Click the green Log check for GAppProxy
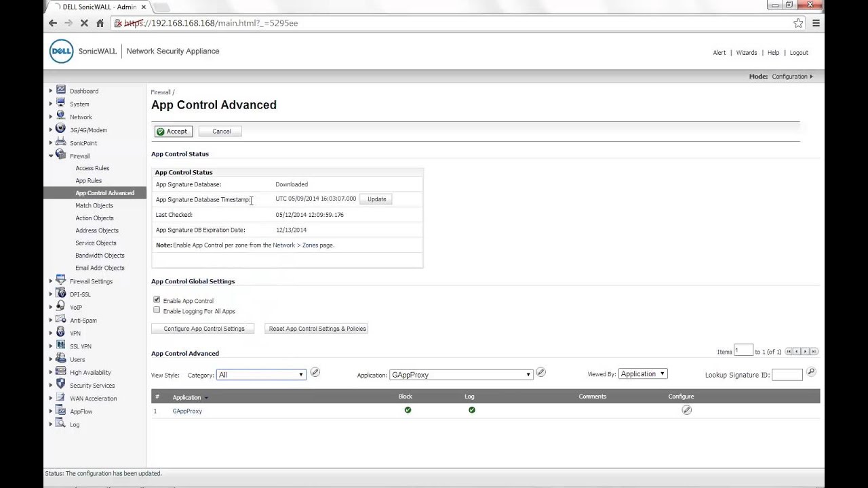 pos(471,410)
